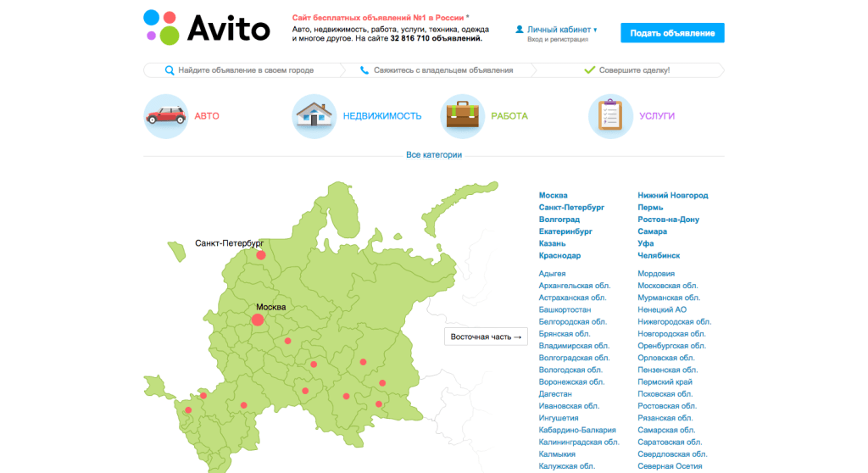Choose Челябинск city link
The width and height of the screenshot is (868, 473).
pyautogui.click(x=658, y=255)
